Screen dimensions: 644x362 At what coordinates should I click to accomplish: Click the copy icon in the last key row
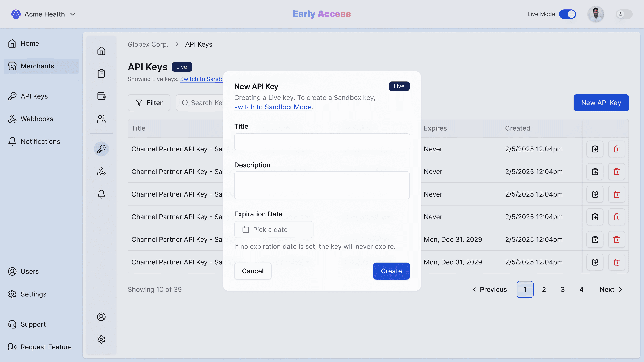(x=595, y=262)
